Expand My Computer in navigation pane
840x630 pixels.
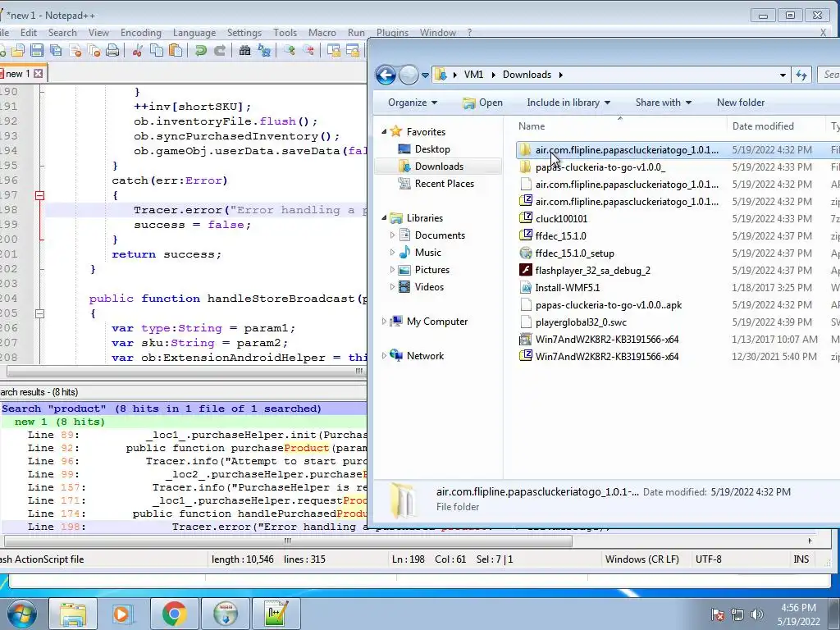(384, 322)
